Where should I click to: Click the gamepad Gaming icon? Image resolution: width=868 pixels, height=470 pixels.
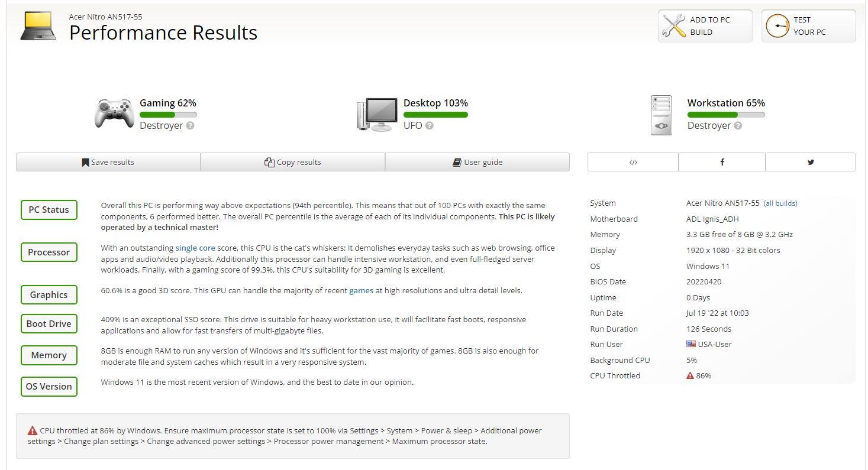coord(114,113)
